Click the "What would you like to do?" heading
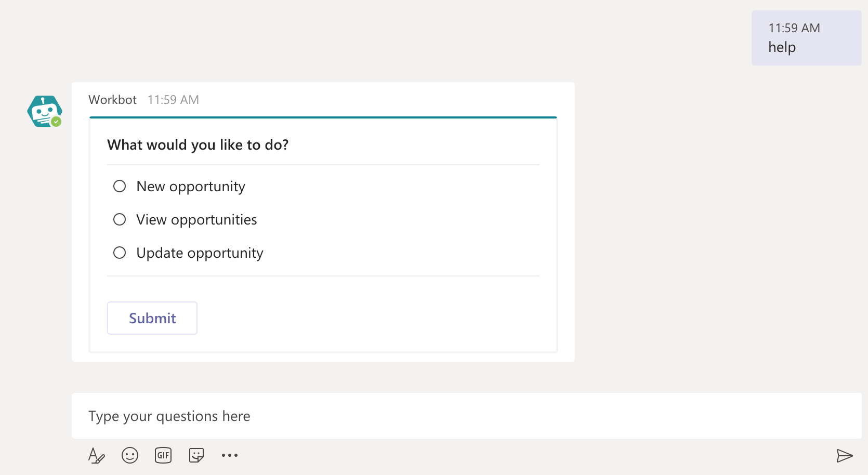Screen dimensions: 868x475 pyautogui.click(x=198, y=144)
